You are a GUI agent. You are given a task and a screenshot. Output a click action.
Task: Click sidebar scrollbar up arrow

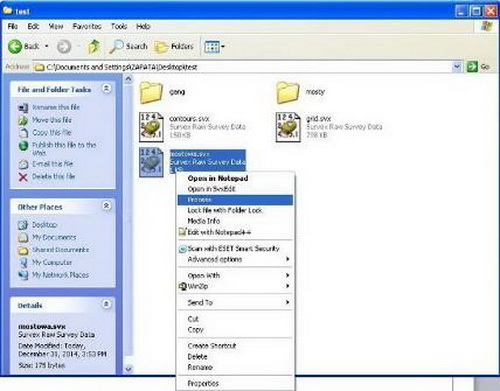[128, 79]
